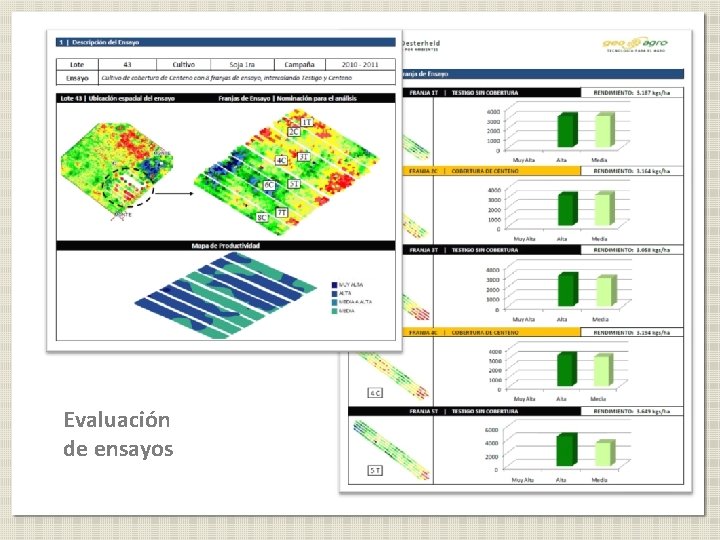Click the striped productivity map image
This screenshot has width=720, height=540.
coord(225,295)
